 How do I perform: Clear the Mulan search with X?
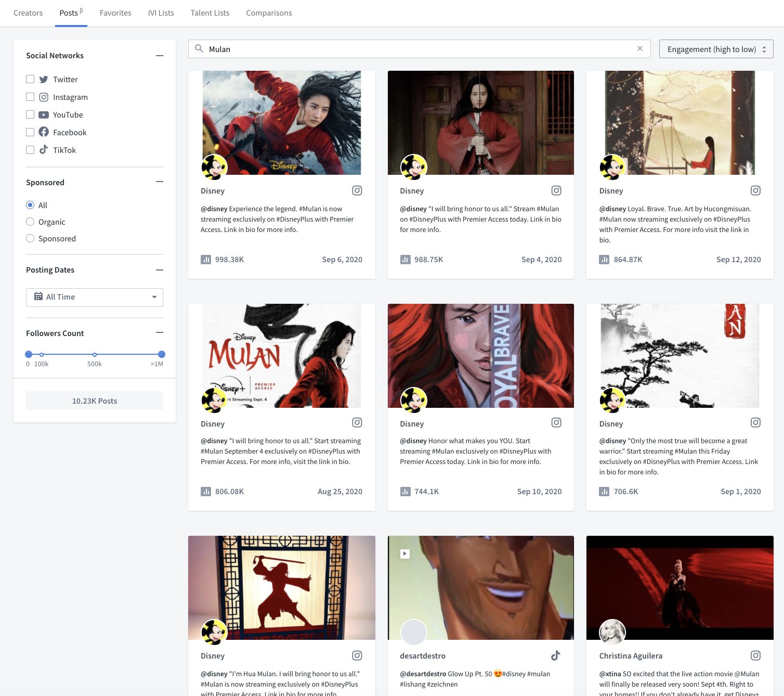(x=640, y=48)
